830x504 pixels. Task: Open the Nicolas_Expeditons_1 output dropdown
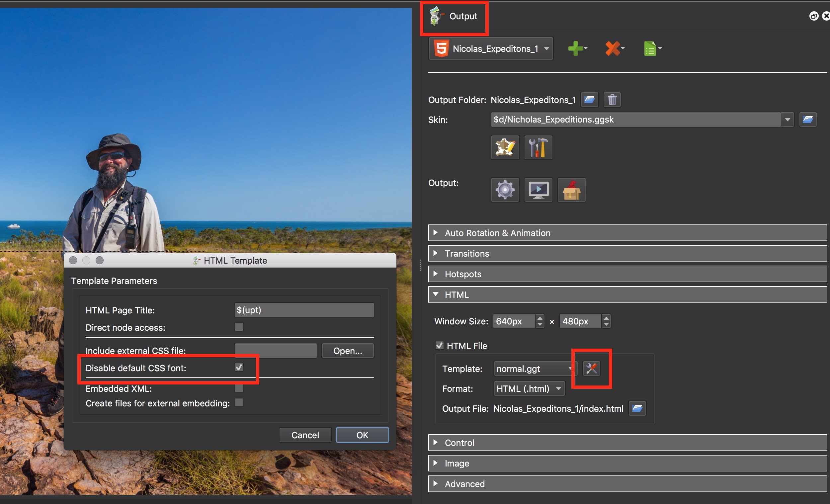491,48
